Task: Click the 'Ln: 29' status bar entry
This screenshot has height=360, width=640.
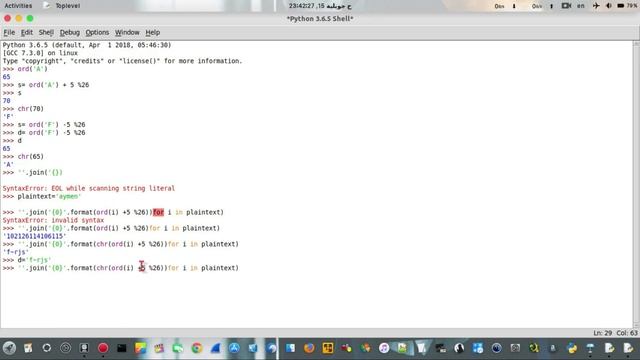Action: (602, 333)
